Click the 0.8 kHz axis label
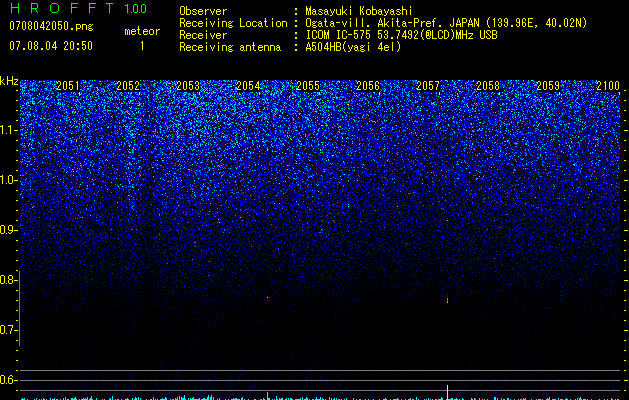Image resolution: width=629 pixels, height=400 pixels. pyautogui.click(x=8, y=280)
